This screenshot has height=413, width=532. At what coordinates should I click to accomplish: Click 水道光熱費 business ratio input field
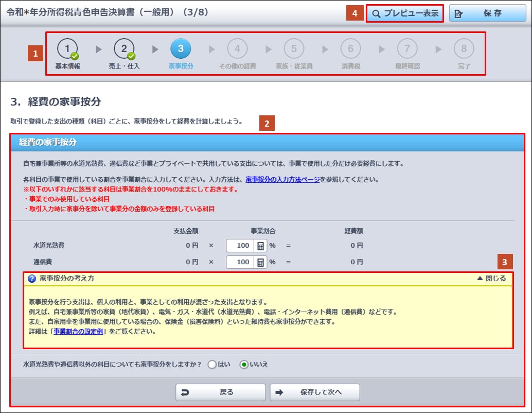pos(240,246)
